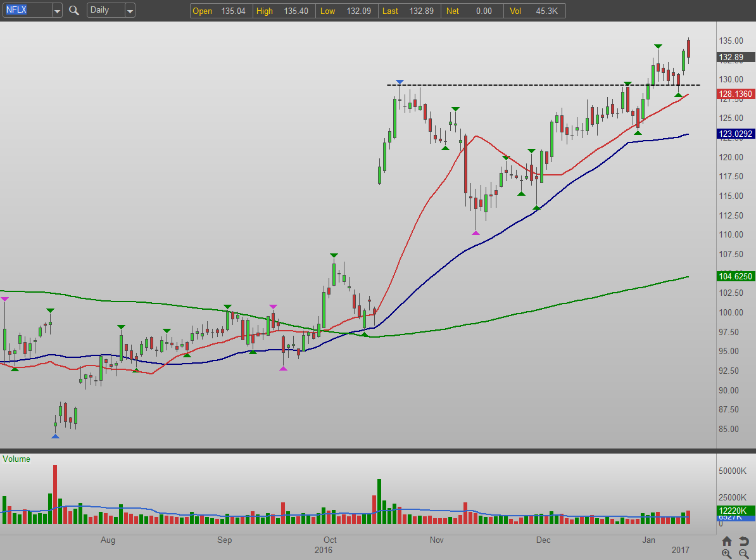Viewport: 756px width, 560px height.
Task: Click the Volume panel label
Action: (x=16, y=459)
